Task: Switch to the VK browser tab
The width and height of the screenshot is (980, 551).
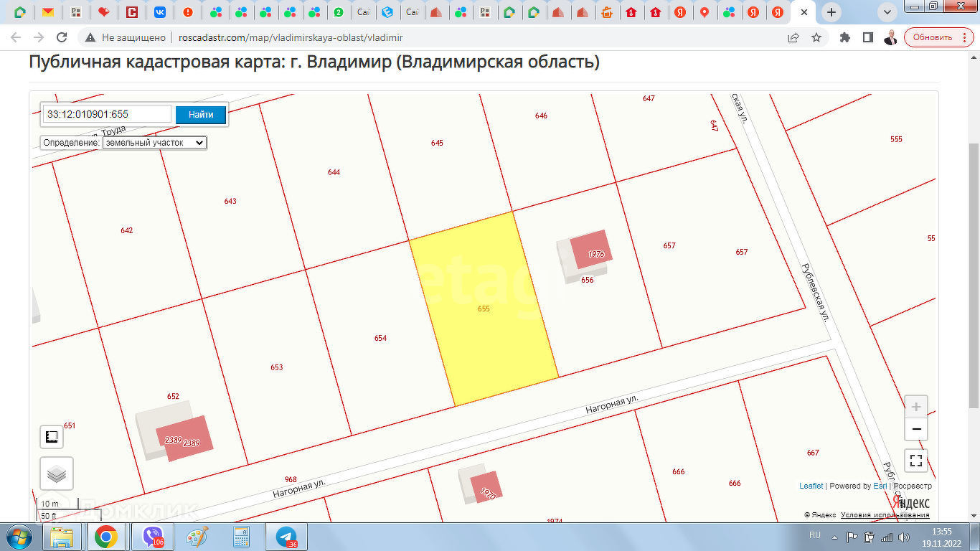Action: pos(159,12)
